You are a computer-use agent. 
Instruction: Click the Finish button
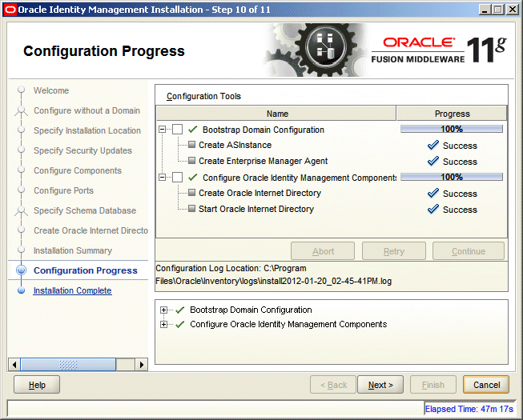433,385
